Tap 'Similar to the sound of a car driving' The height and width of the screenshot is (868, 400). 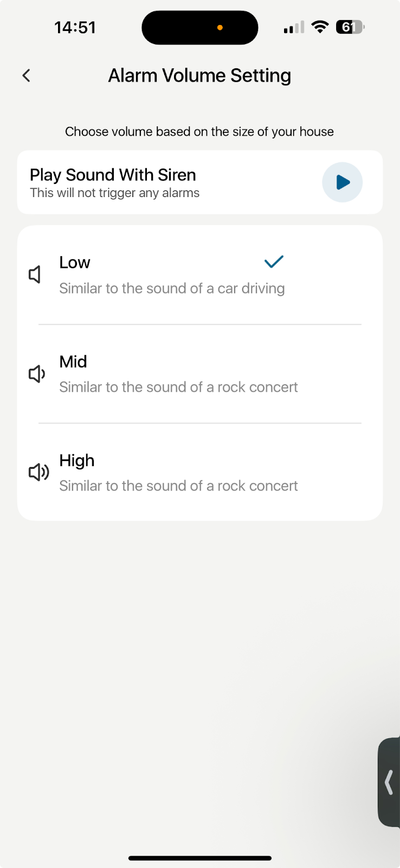click(172, 288)
